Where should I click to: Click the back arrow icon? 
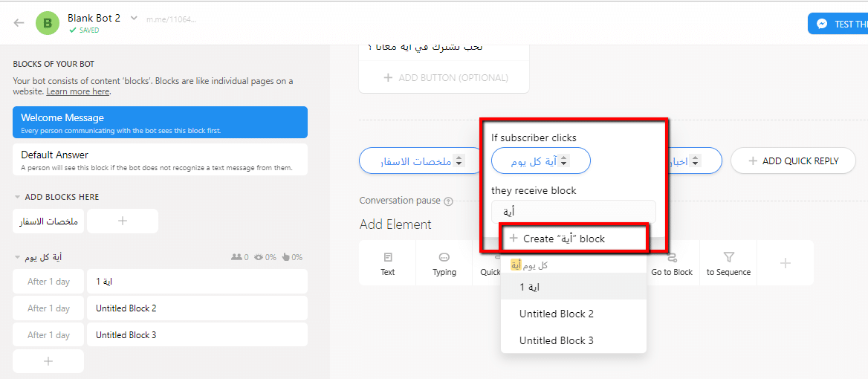click(x=19, y=23)
